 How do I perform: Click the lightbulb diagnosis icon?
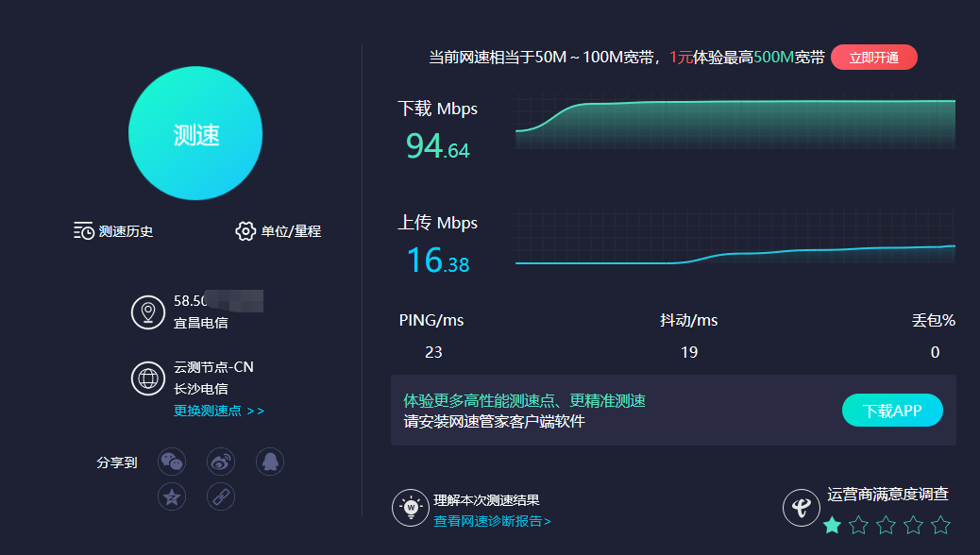tap(411, 508)
